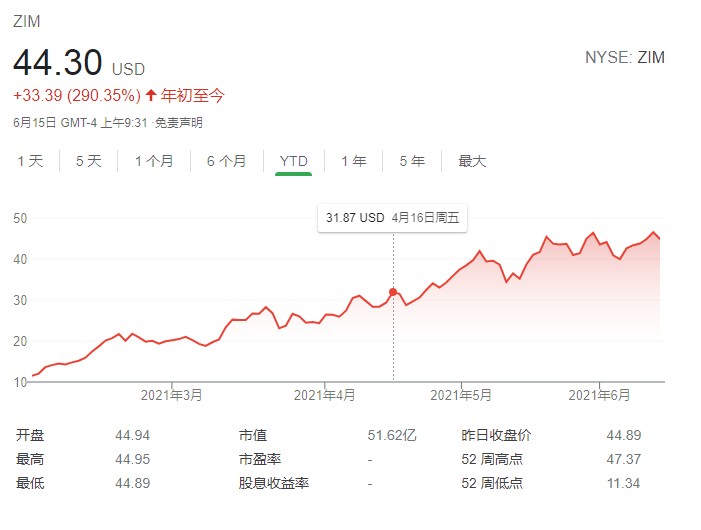Screen dimensions: 701x530
Task: Select the 最大 range tab
Action: pos(472,161)
